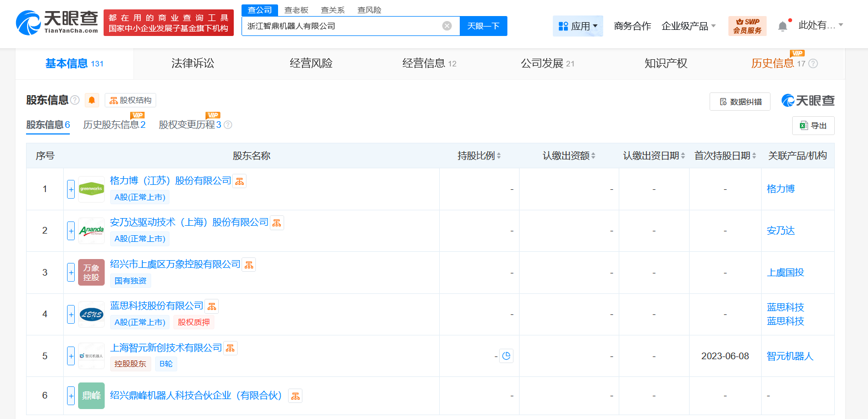
Task: Open equity structure icon for 上海智元新创技术
Action: 230,348
